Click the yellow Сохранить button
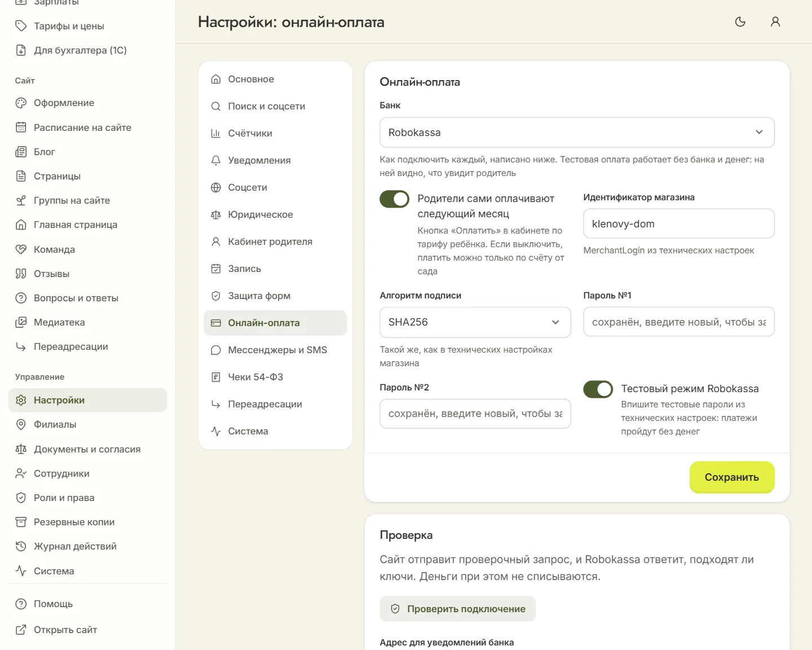 (732, 477)
